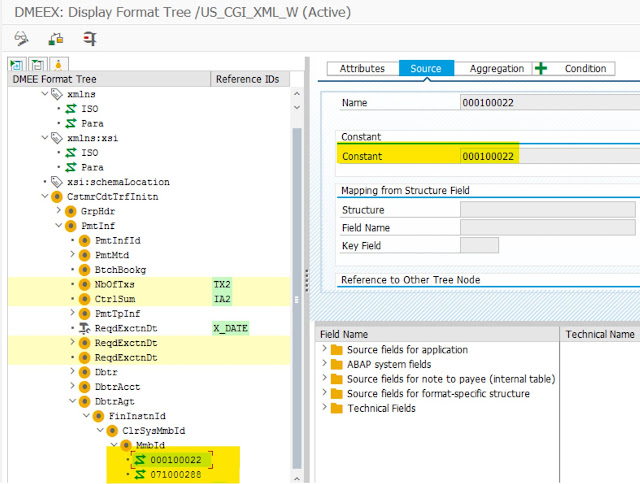This screenshot has width=640, height=484.
Task: Click the CtrlSum element icon
Action: 84,299
